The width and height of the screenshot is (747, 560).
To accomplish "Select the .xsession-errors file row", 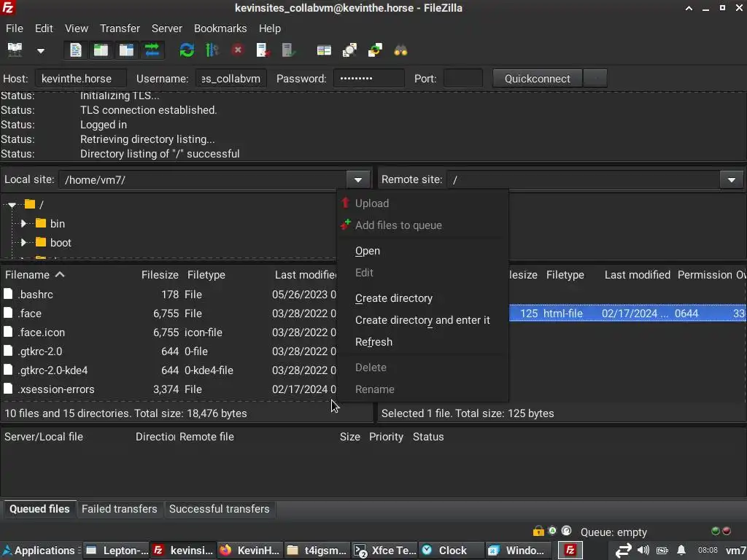I will click(169, 389).
